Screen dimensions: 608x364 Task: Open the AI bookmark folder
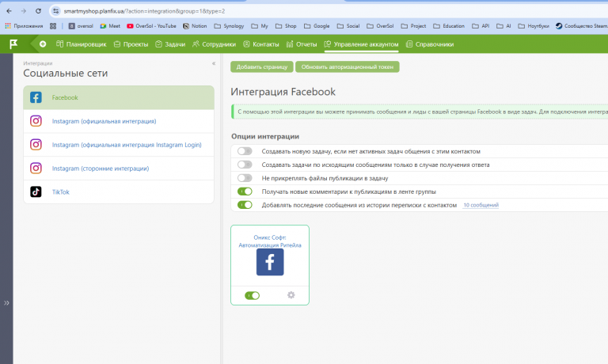(x=503, y=26)
